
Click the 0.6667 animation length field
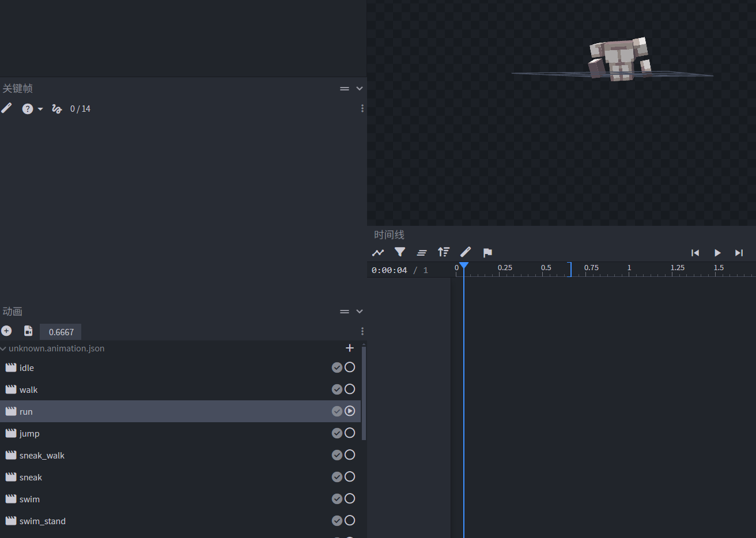(61, 332)
